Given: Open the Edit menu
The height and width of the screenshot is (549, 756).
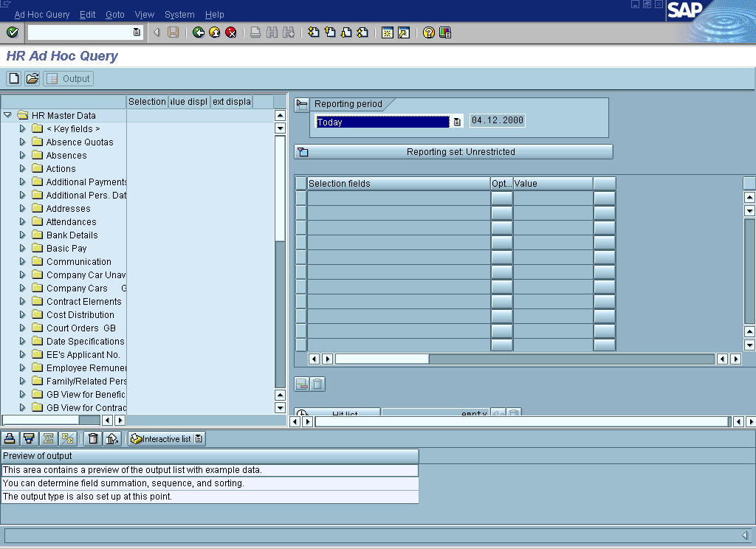Looking at the screenshot, I should [87, 15].
